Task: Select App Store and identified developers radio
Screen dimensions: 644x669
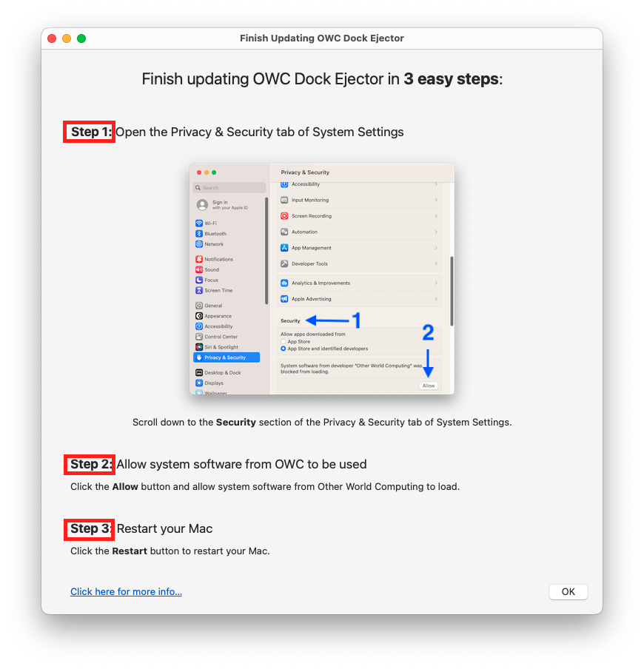Action: click(283, 349)
